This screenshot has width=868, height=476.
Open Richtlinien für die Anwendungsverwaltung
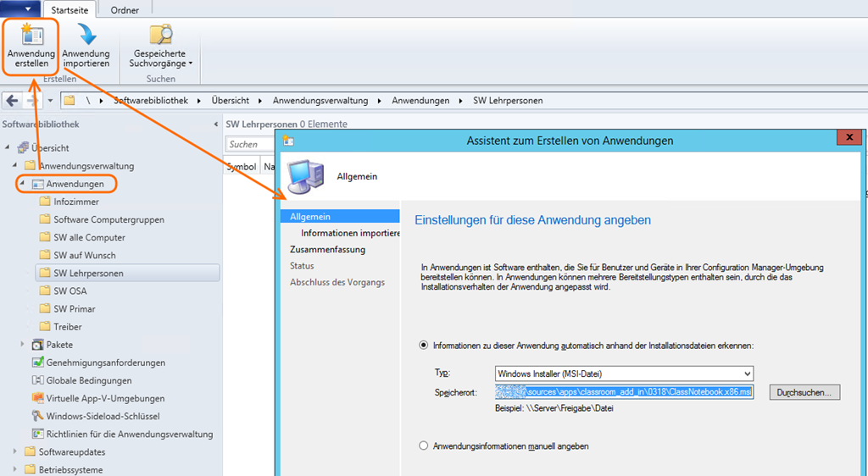tap(129, 434)
